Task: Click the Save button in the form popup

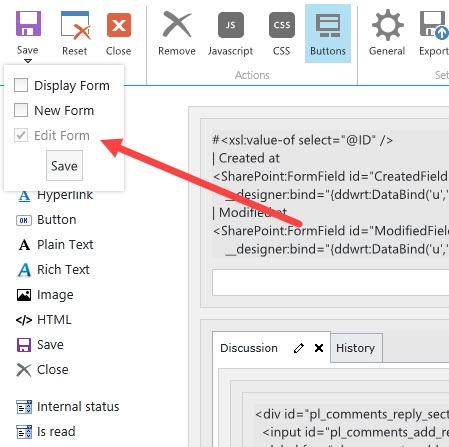Action: [64, 166]
